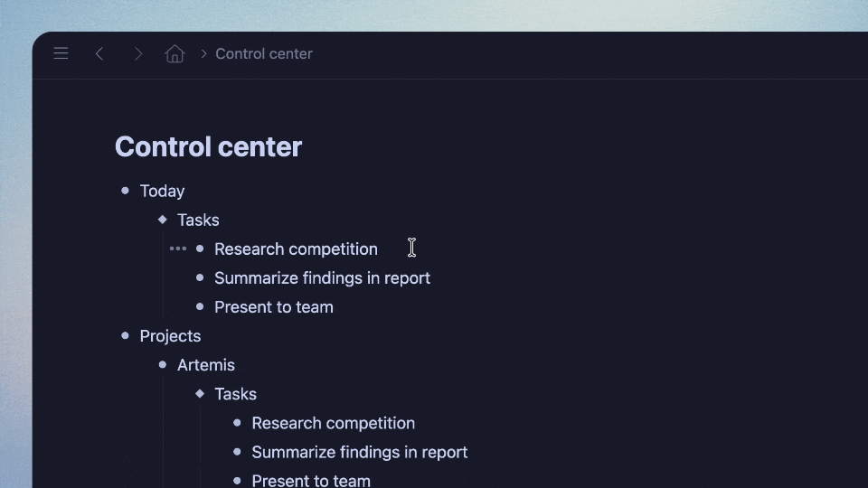
Task: Select Summarize findings in report under Artemis
Action: click(x=359, y=452)
